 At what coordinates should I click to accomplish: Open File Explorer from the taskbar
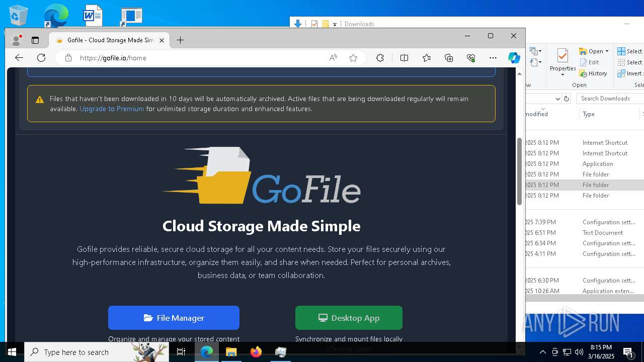pos(231,352)
